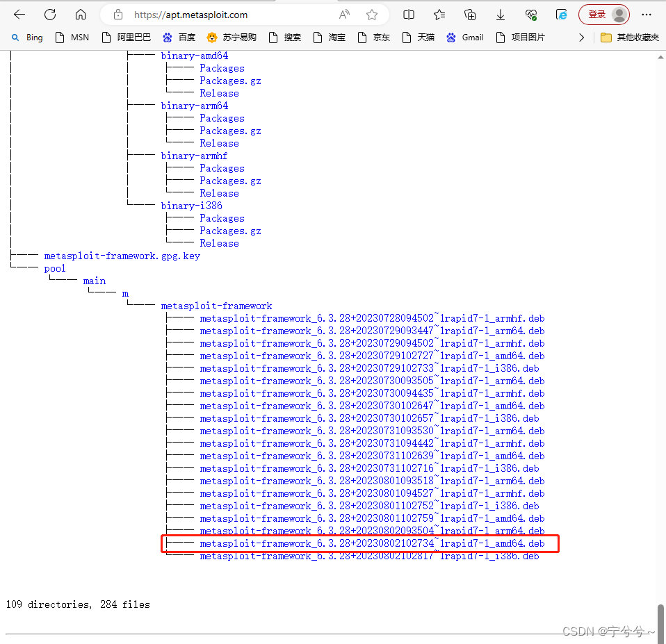The width and height of the screenshot is (666, 644).
Task: Open the browser home page
Action: 80,15
